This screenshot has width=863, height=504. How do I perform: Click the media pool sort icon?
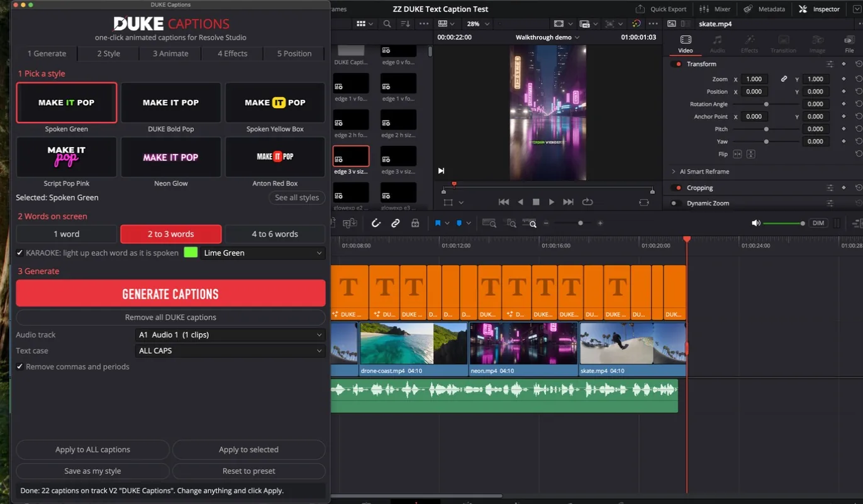[405, 24]
